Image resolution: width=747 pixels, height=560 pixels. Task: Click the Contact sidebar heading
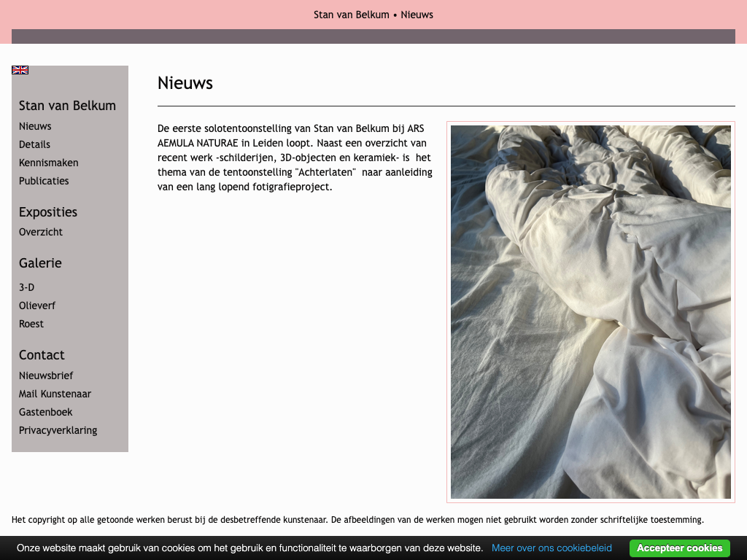[42, 355]
